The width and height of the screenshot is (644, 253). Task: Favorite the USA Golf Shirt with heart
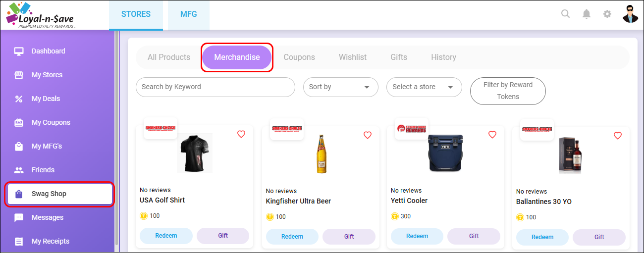point(241,134)
